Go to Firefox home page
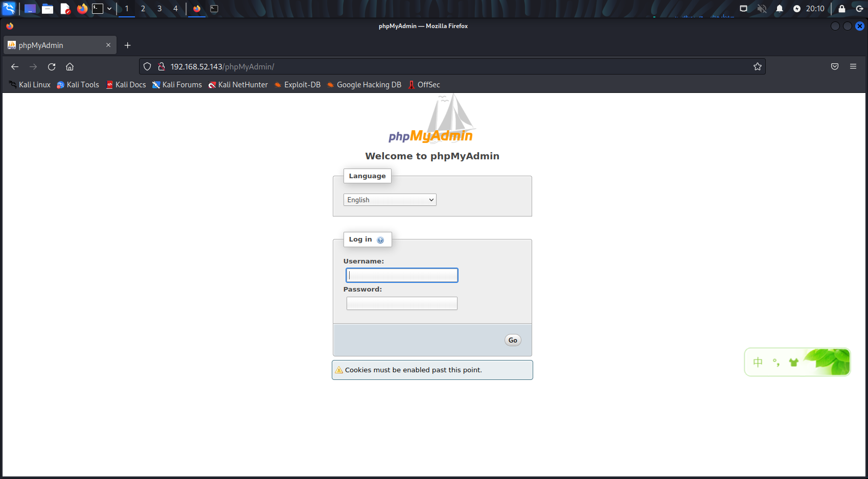Viewport: 868px width, 479px height. [70, 67]
